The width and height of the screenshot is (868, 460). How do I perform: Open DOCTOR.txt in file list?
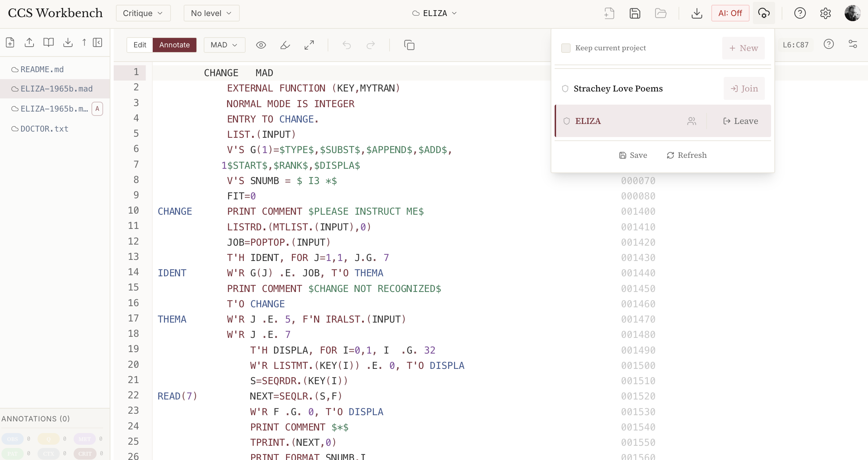click(x=44, y=129)
